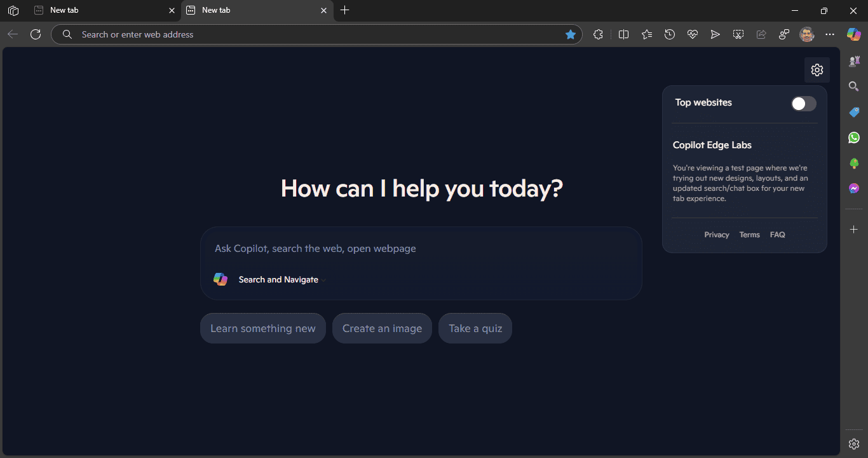Close the active second New tab
The image size is (868, 458).
coord(323,11)
